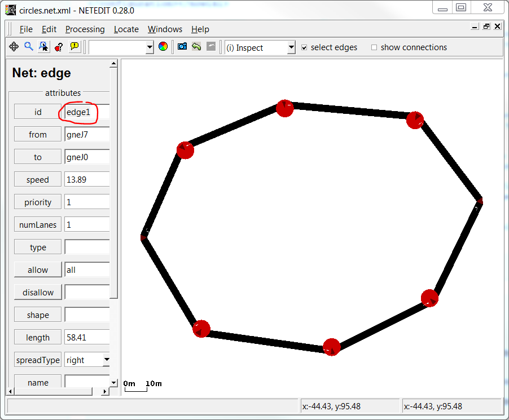Screen dimensions: 509x420
Task: Take a snapshot with the camera icon
Action: point(182,46)
